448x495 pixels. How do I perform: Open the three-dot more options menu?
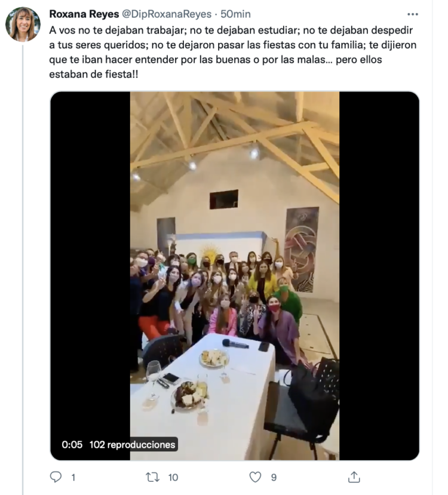(x=412, y=14)
